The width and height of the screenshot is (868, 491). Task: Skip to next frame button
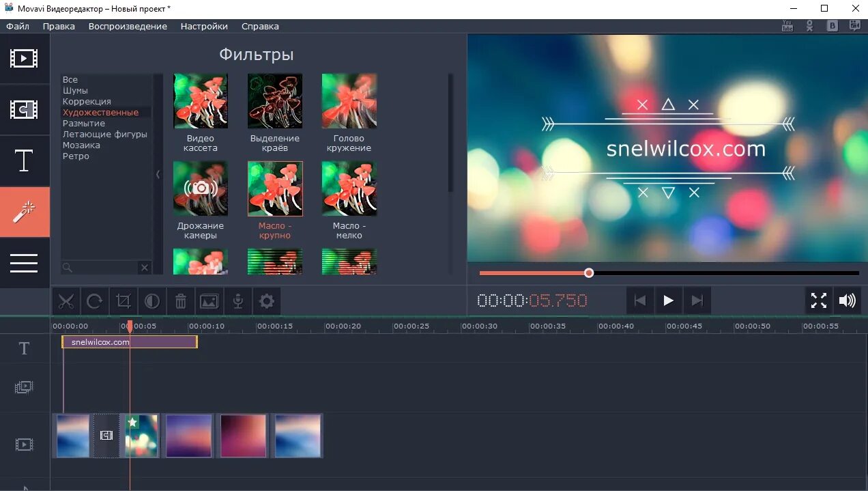[x=697, y=300]
